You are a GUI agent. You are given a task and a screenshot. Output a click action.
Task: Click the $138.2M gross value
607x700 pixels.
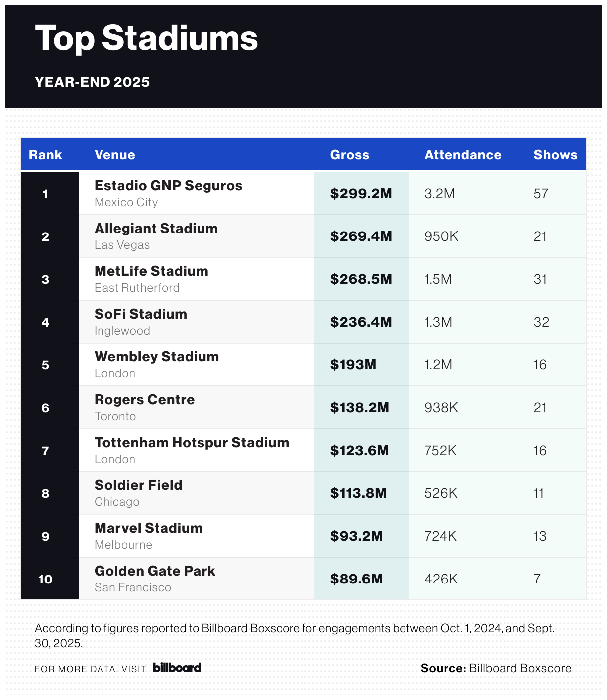point(359,408)
